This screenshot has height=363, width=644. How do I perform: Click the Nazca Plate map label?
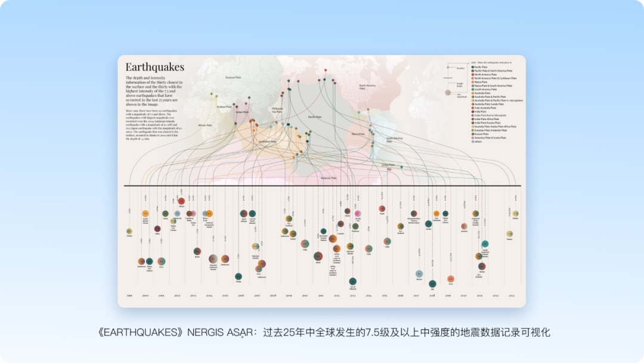[x=358, y=134]
